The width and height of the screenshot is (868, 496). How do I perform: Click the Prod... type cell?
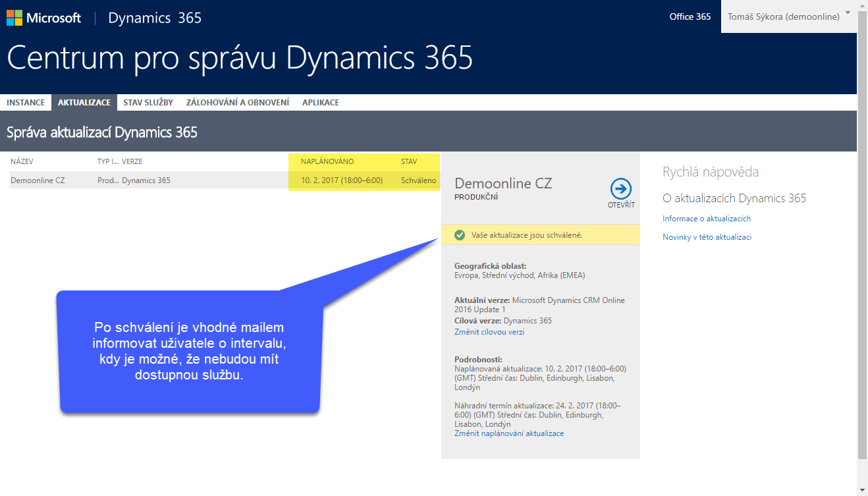pos(108,180)
